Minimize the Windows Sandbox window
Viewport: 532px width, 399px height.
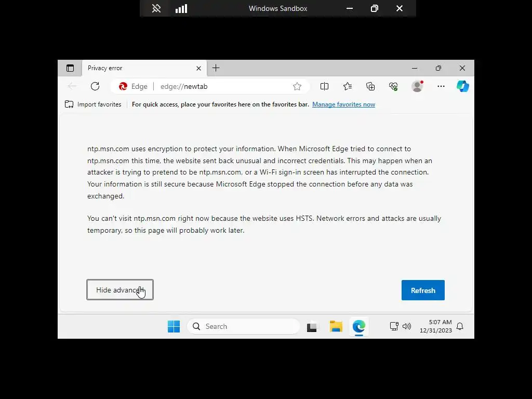point(350,8)
